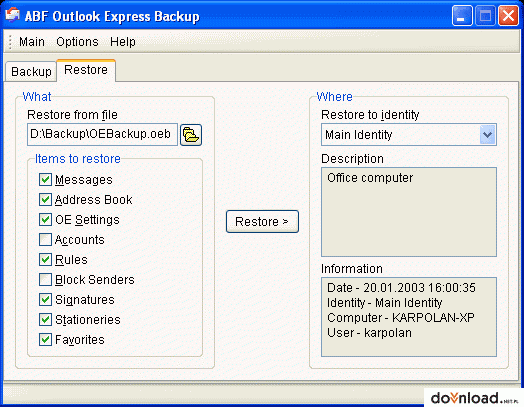Select the Restore tab

pyautogui.click(x=86, y=70)
